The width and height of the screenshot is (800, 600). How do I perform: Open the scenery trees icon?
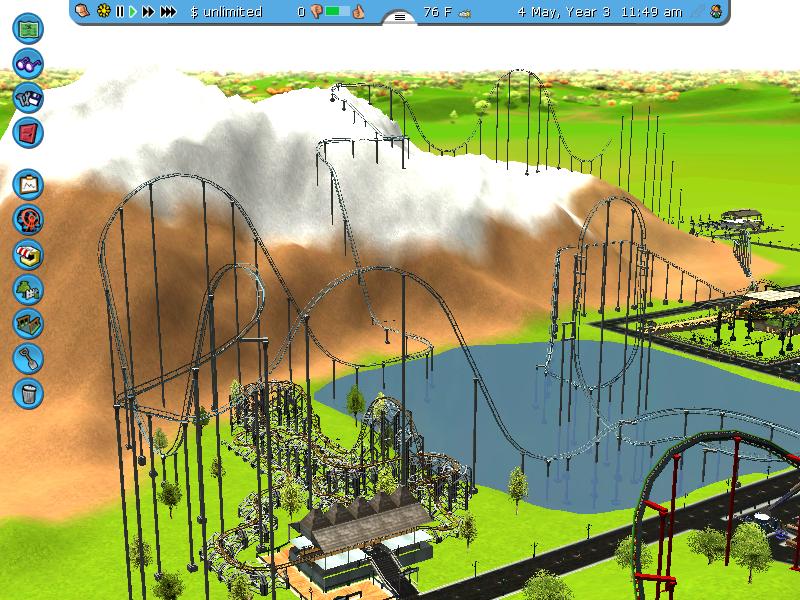(29, 289)
